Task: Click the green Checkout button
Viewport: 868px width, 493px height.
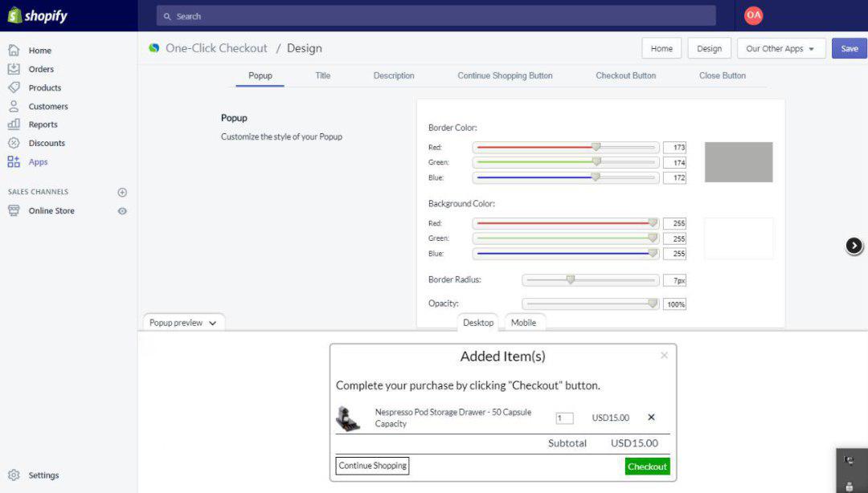Action: coord(647,467)
